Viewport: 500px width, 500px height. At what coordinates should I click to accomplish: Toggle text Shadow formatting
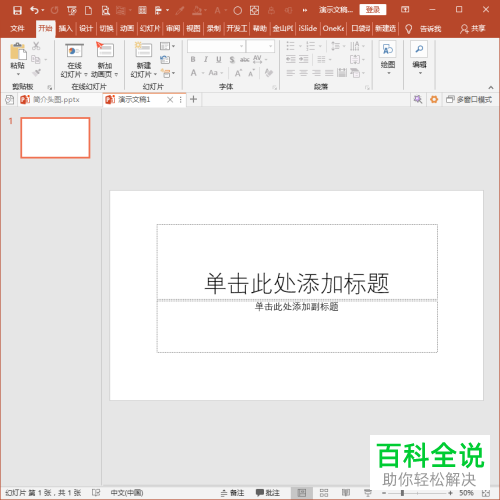coord(232,60)
